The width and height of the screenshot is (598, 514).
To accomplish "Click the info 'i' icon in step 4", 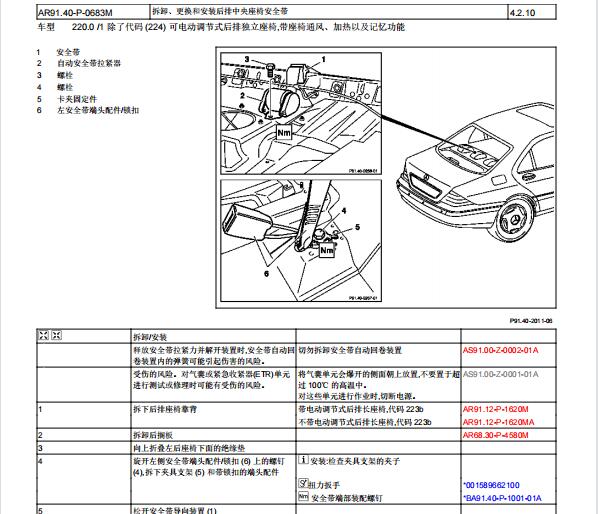I will pyautogui.click(x=303, y=459).
